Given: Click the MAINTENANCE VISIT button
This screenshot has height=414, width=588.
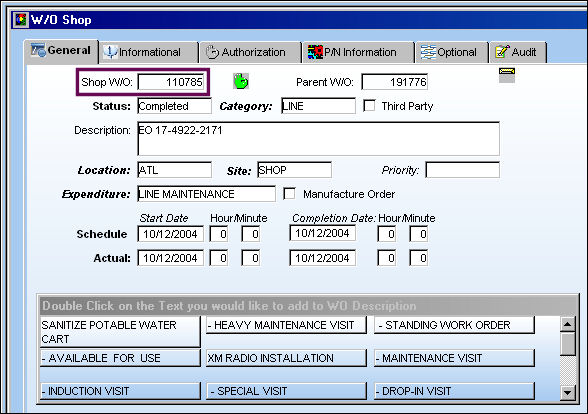Looking at the screenshot, I should tap(454, 358).
